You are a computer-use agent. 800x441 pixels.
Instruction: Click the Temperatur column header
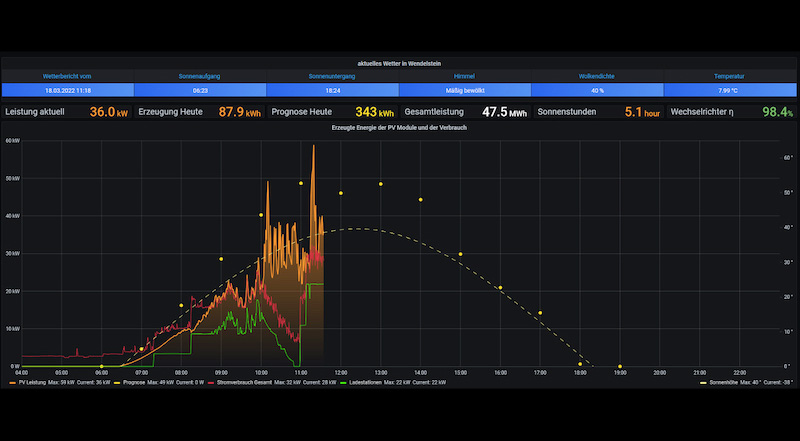coord(729,75)
